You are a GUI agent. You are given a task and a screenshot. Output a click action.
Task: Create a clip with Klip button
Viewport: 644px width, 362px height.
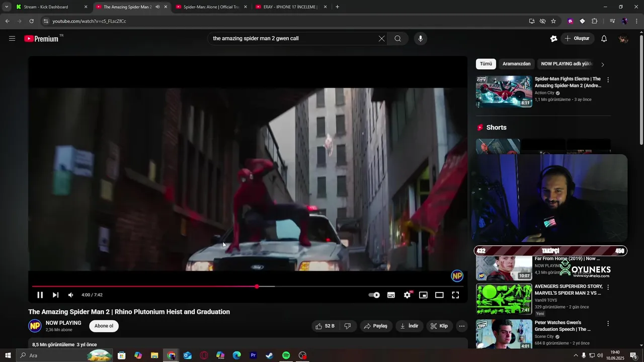tap(439, 326)
